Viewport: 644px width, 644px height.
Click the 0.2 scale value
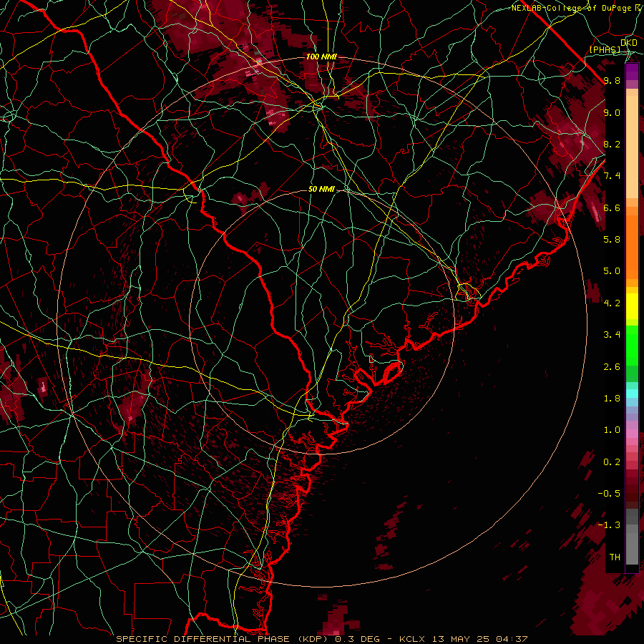point(612,462)
